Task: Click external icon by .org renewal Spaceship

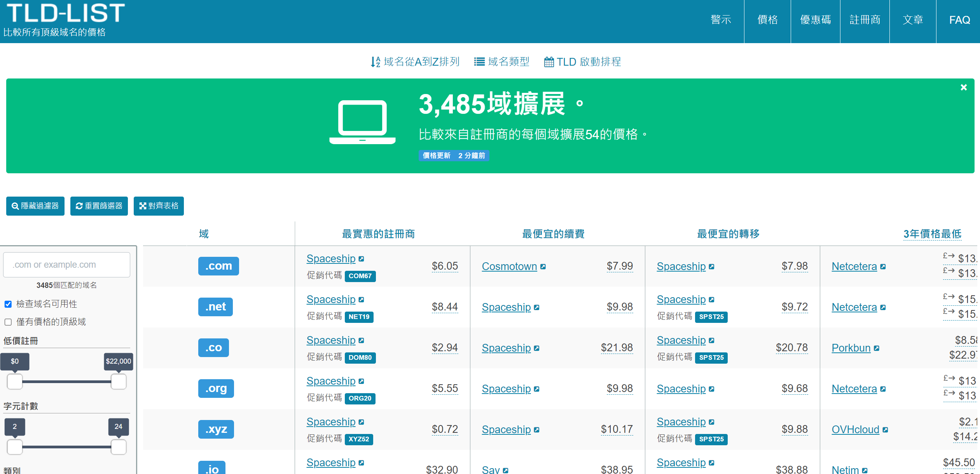Action: [536, 389]
